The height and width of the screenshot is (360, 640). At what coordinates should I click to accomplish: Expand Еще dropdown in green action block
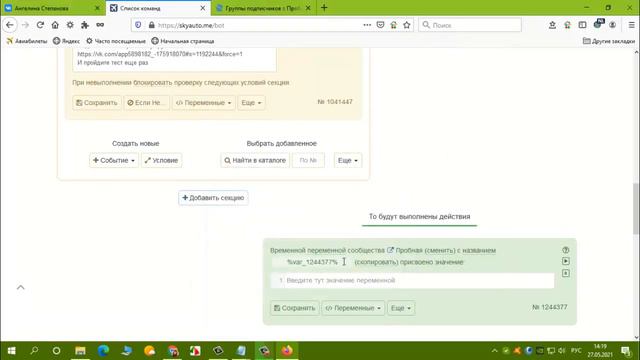tap(401, 308)
